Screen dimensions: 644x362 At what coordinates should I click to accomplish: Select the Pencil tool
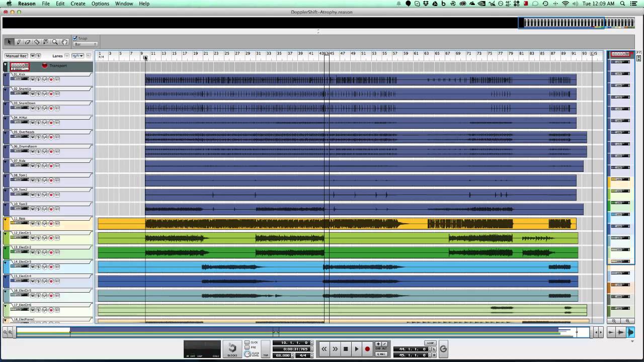[19, 42]
